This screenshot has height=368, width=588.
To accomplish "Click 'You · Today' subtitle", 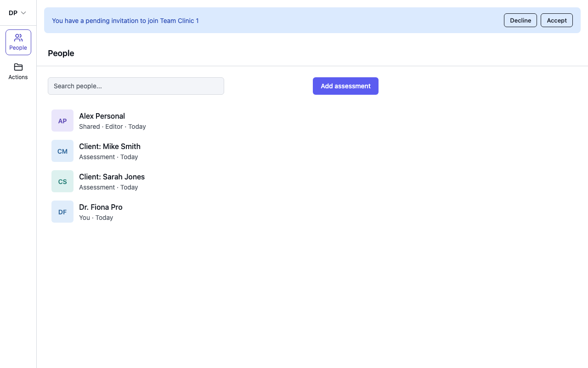I will (96, 218).
